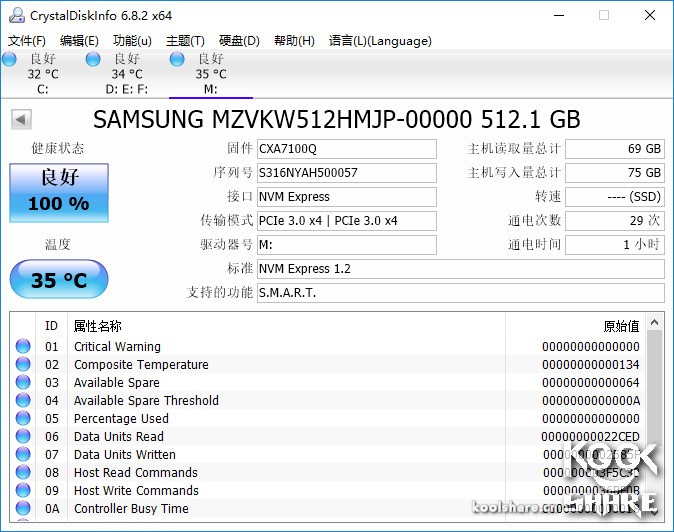Select the M: drive status icon
Image resolution: width=674 pixels, height=532 pixels.
click(177, 59)
